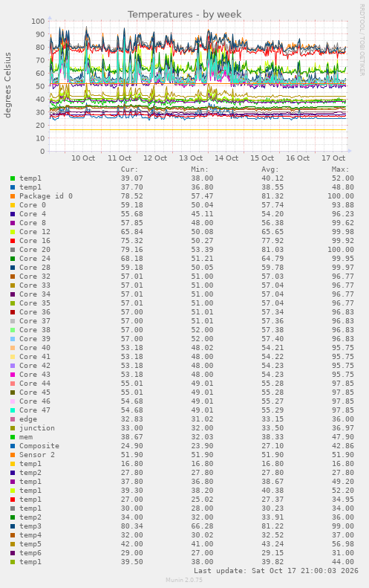Click the Package id 0 orange legend swatch
Screen dimensions: 369x588
13,196
